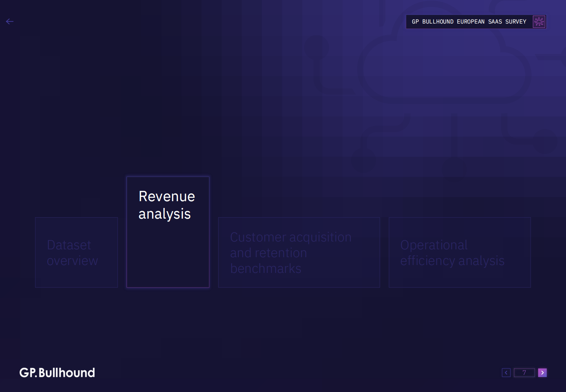566x392 pixels.
Task: Click 'efficiency analysis' text in the last card
Action: tap(452, 261)
